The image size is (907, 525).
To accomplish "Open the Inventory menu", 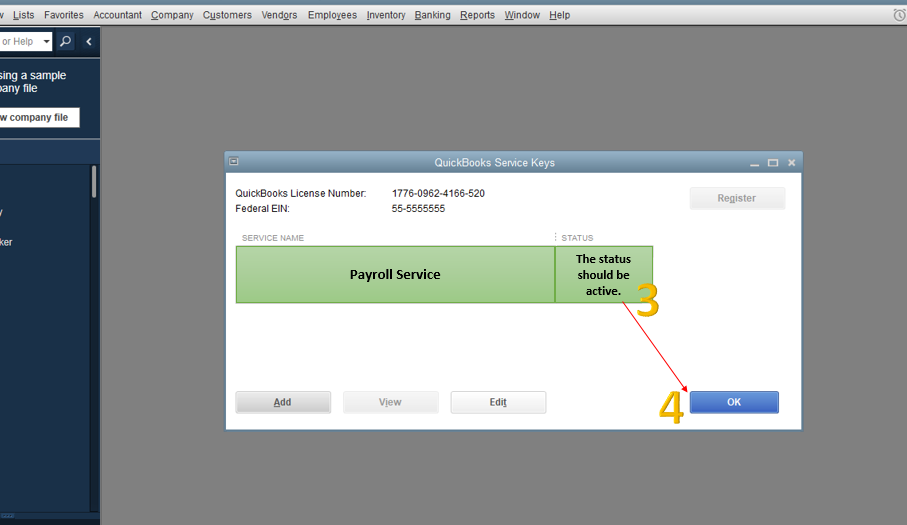I will click(386, 15).
